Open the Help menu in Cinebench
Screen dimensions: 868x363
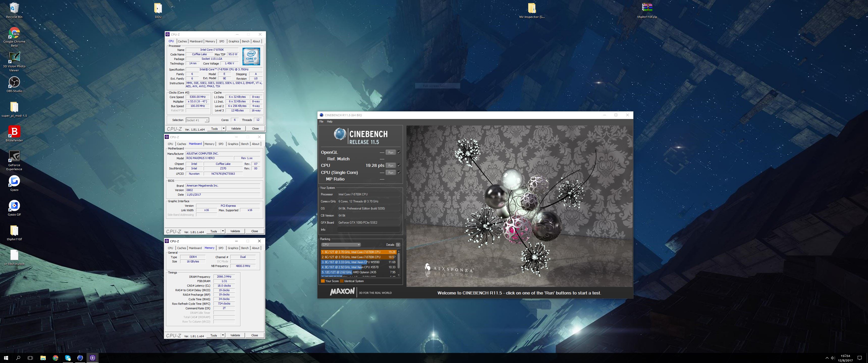coord(330,122)
